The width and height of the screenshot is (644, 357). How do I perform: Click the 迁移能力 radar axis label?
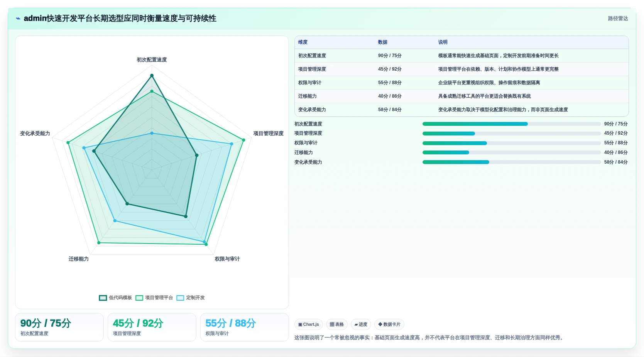click(x=79, y=259)
